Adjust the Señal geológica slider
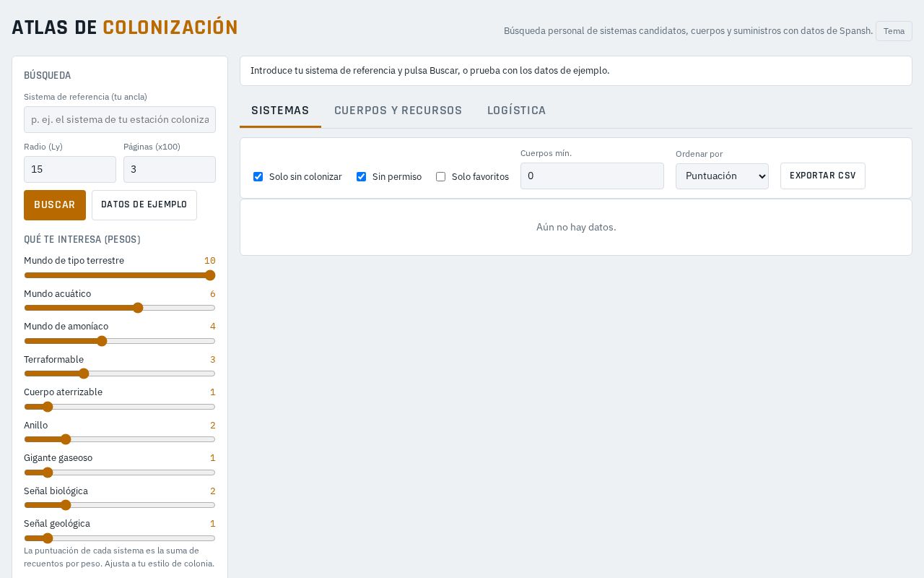 point(120,538)
